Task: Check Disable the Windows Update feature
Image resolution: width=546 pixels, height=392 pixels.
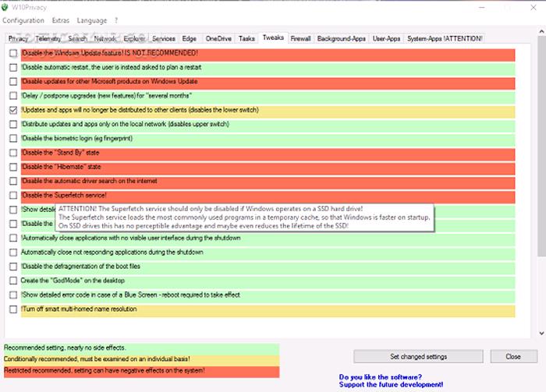Action: click(x=13, y=53)
